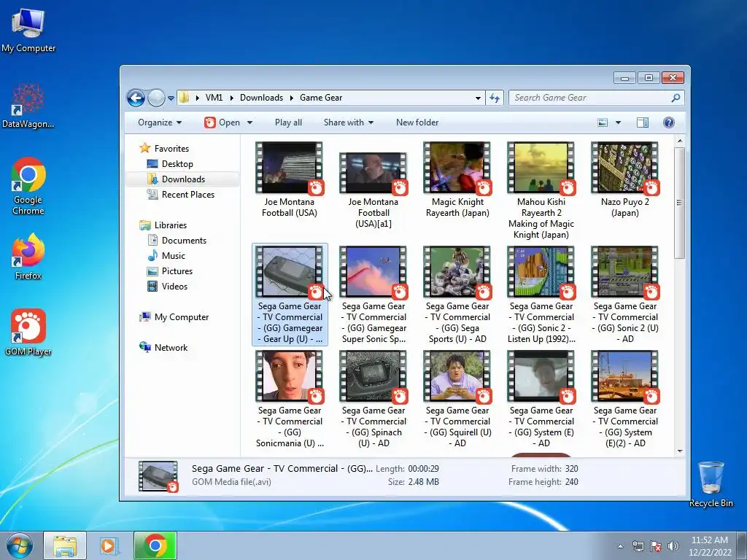Select Joe Montana Football (USA) video
The height and width of the screenshot is (560, 747).
pyautogui.click(x=289, y=179)
